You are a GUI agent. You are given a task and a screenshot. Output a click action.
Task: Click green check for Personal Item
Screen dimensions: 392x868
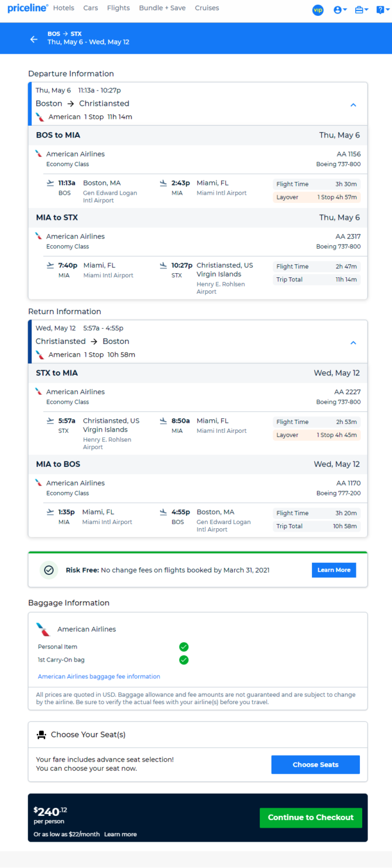184,647
